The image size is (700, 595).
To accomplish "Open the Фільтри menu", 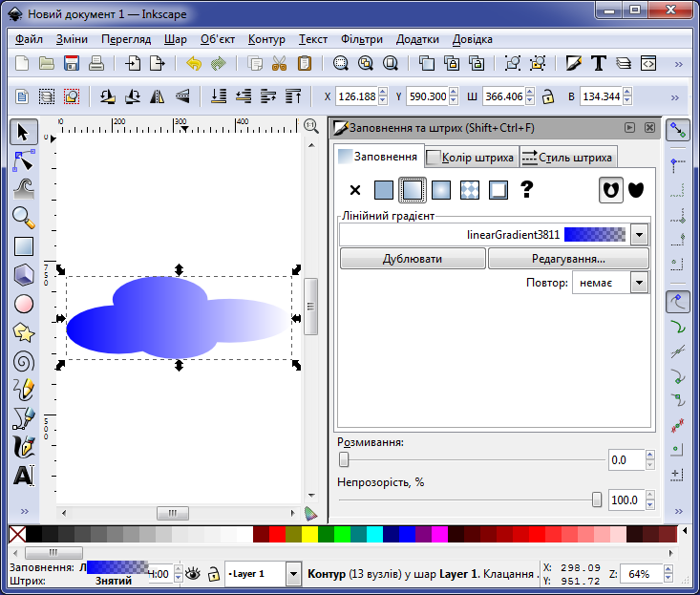I will coord(361,39).
